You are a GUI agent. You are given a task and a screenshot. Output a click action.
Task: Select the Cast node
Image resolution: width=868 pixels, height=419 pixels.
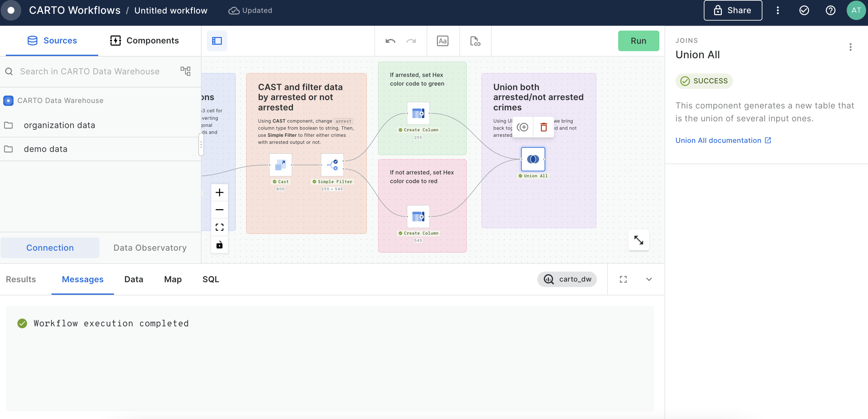[x=280, y=165]
